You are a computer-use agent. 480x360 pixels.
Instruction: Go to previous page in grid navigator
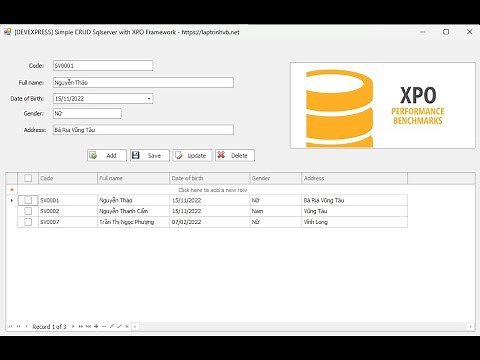[18, 326]
